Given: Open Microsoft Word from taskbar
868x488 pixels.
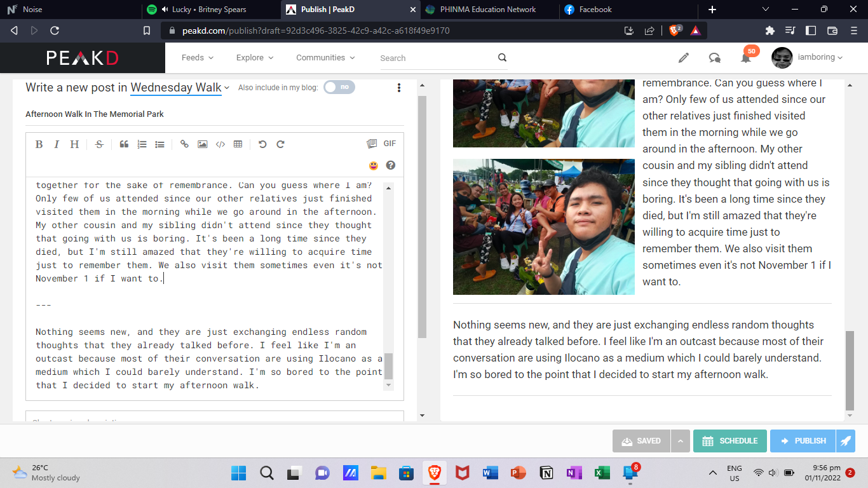Looking at the screenshot, I should point(490,473).
